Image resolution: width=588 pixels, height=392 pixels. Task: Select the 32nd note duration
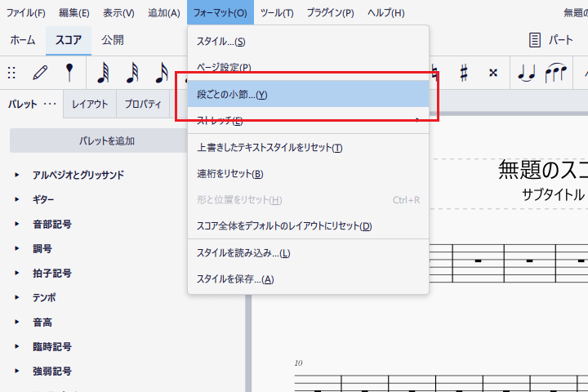[x=132, y=73]
